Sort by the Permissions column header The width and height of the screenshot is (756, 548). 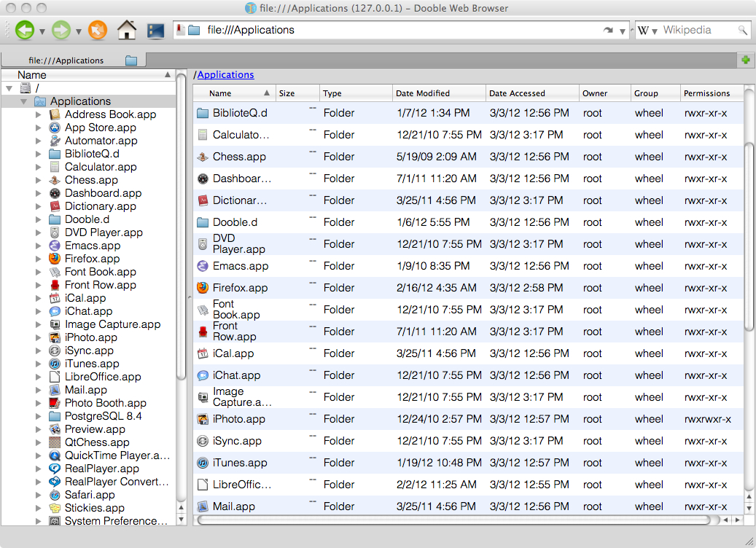(x=712, y=93)
